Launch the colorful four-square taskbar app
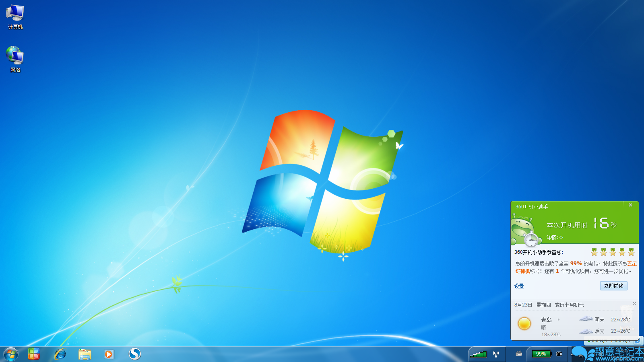 pyautogui.click(x=34, y=354)
